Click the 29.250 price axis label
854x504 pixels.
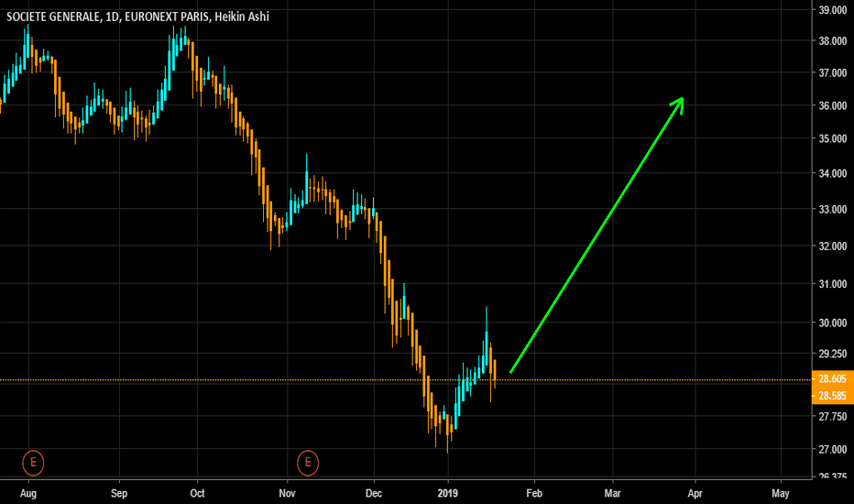(x=833, y=354)
